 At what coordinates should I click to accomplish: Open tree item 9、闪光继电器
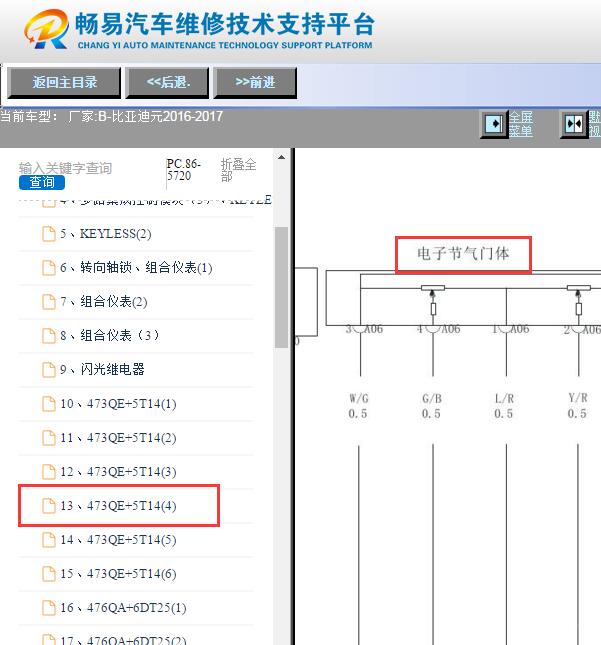(102, 369)
